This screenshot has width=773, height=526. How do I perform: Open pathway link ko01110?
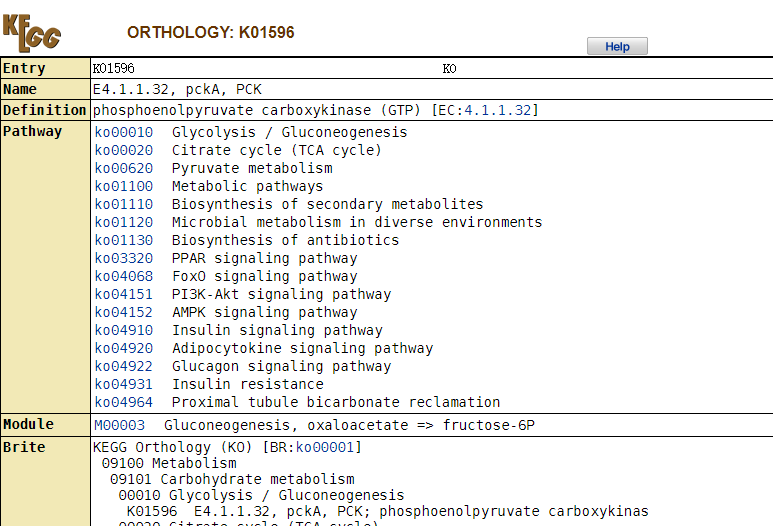[124, 204]
